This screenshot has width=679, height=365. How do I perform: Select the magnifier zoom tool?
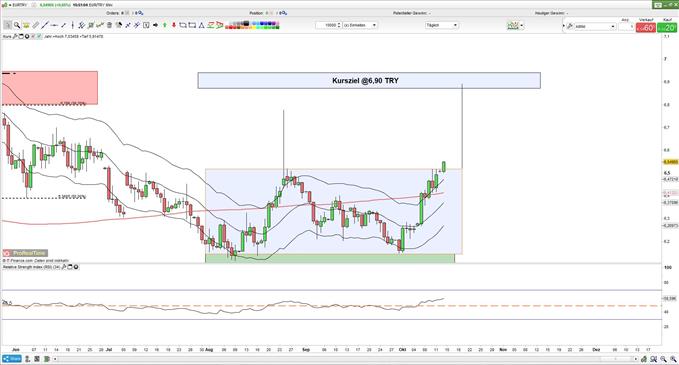(x=17, y=25)
